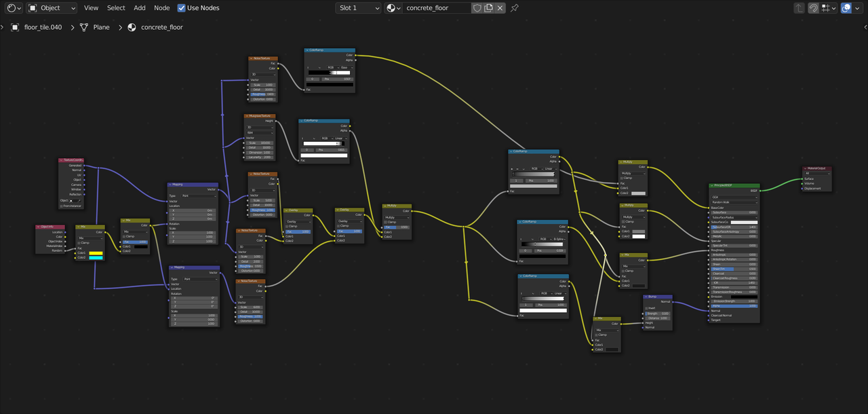
Task: Select the Material Output node header
Action: 816,168
